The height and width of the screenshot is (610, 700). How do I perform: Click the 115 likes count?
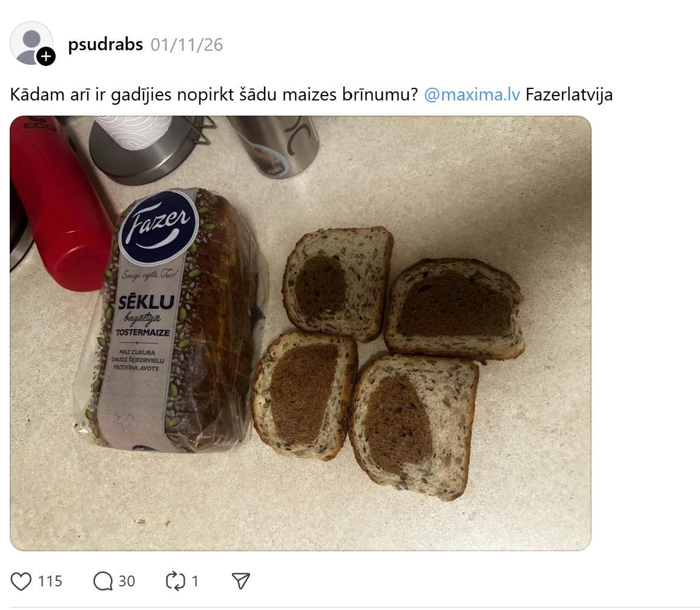click(50, 582)
